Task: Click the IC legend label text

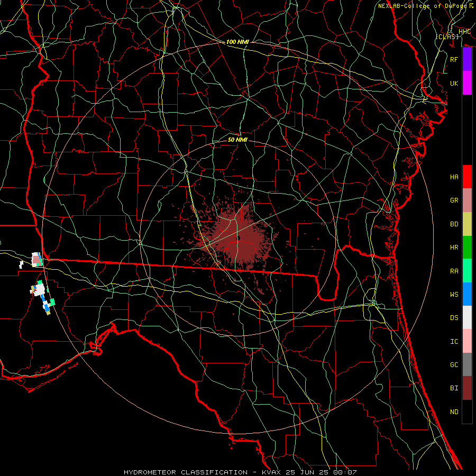Action: [x=454, y=341]
